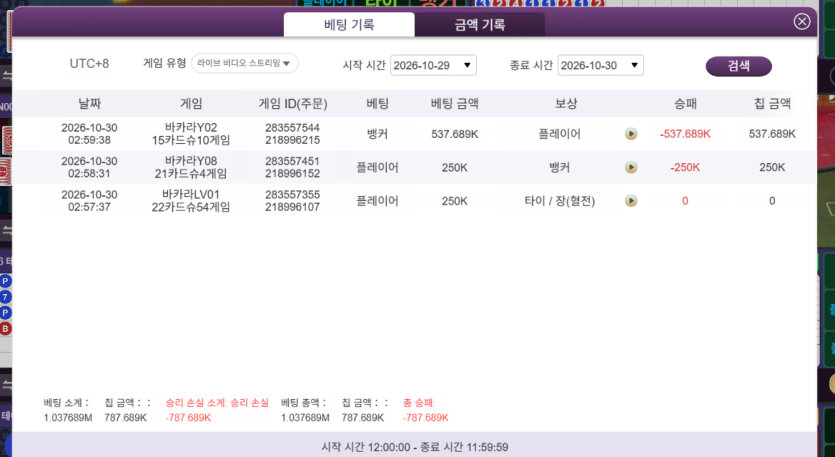Click the 게임 column header

[x=191, y=103]
